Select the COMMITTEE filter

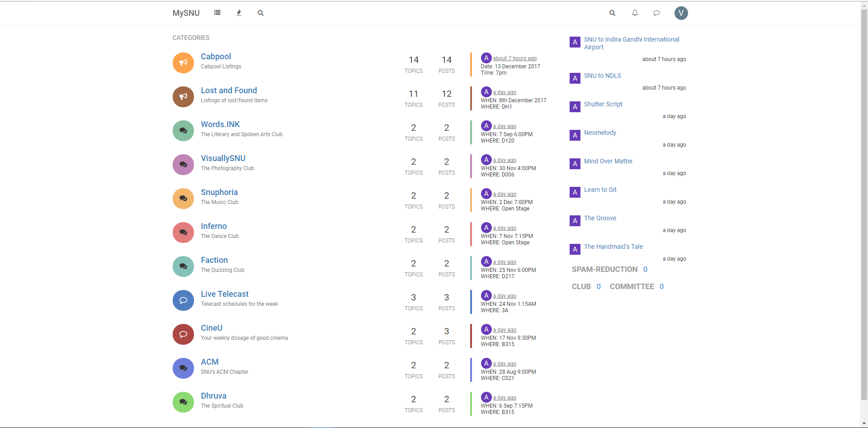click(x=632, y=286)
